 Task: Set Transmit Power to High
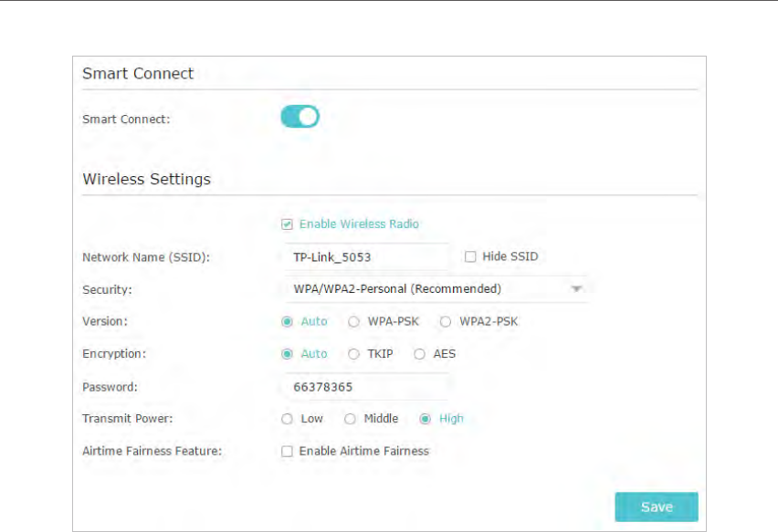(x=425, y=419)
